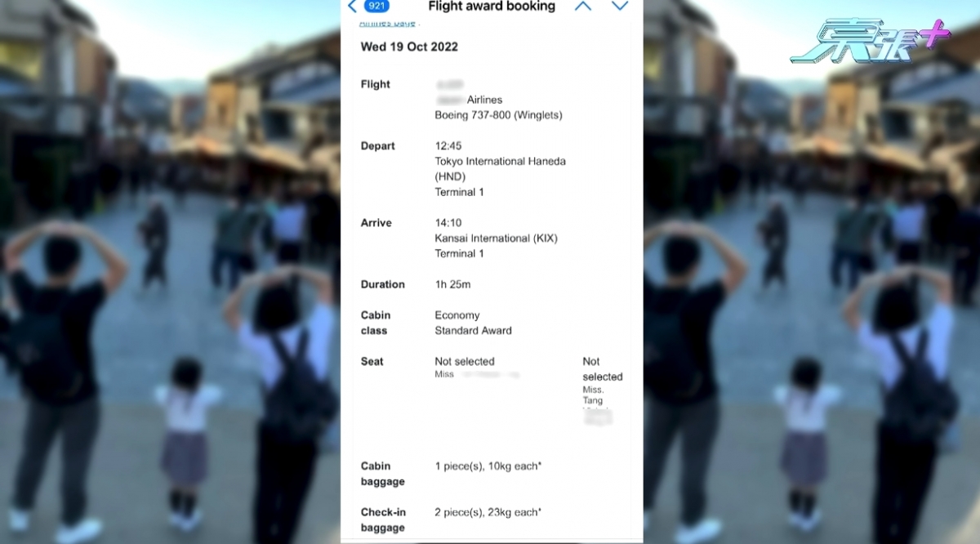980x544 pixels.
Task: Click the Boeing 737-800 (Winglets) aircraft text
Action: [x=498, y=115]
